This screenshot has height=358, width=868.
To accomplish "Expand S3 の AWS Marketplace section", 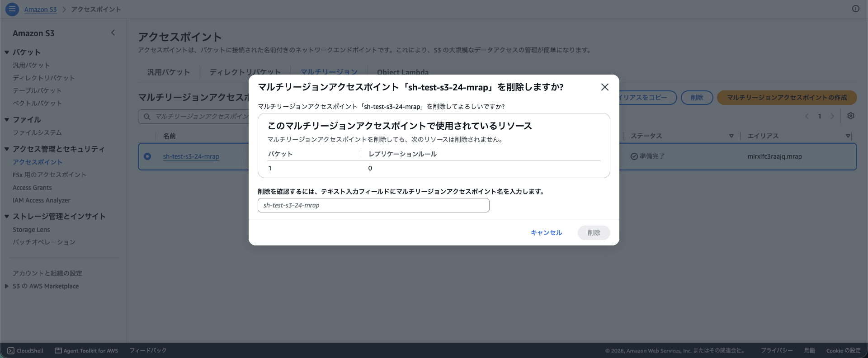I will coord(7,286).
